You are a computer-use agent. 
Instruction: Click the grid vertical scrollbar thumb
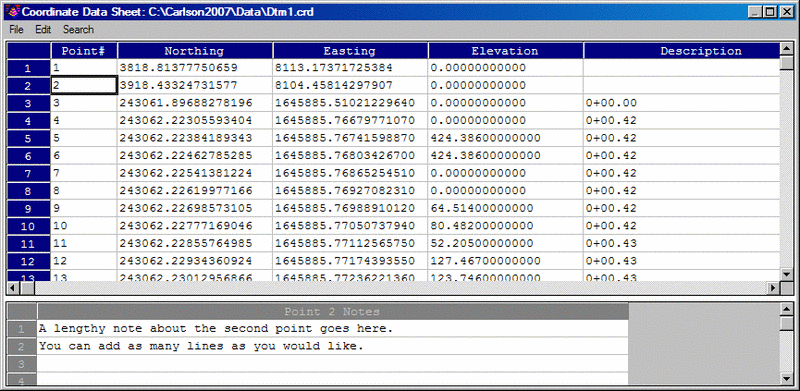point(787,63)
